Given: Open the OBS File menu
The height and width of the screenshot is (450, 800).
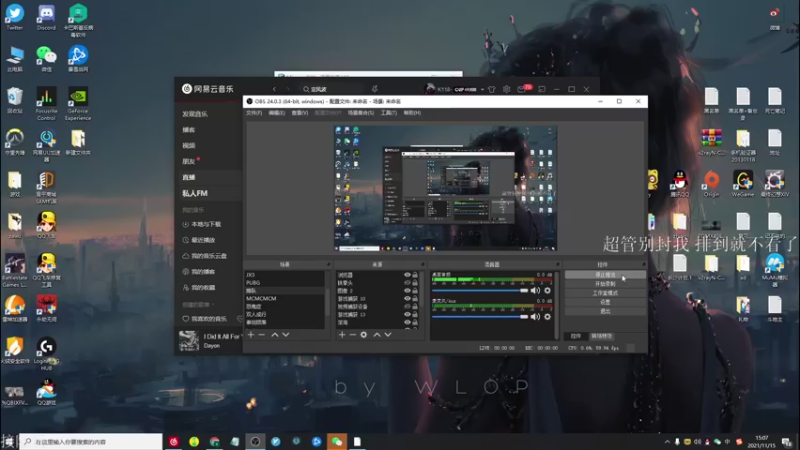Looking at the screenshot, I should point(254,113).
